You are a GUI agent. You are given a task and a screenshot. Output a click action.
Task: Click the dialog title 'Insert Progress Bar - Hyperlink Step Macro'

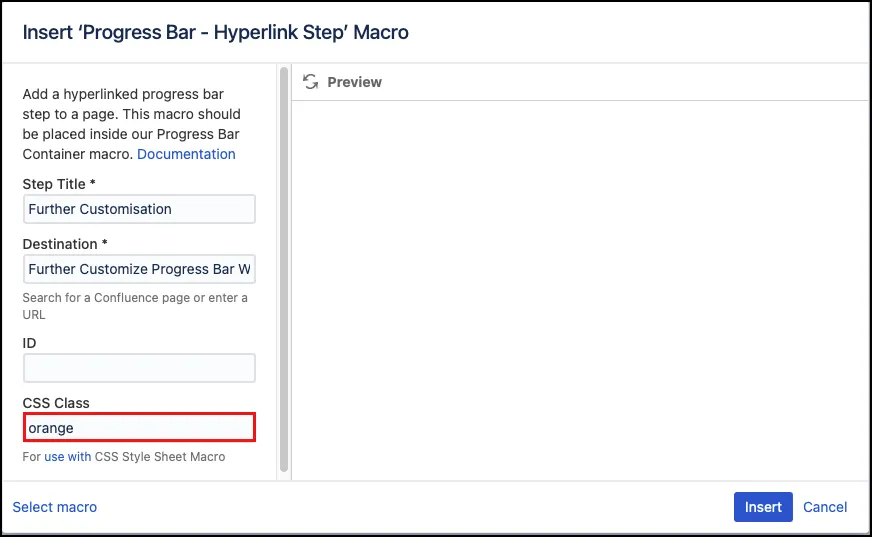pos(215,32)
